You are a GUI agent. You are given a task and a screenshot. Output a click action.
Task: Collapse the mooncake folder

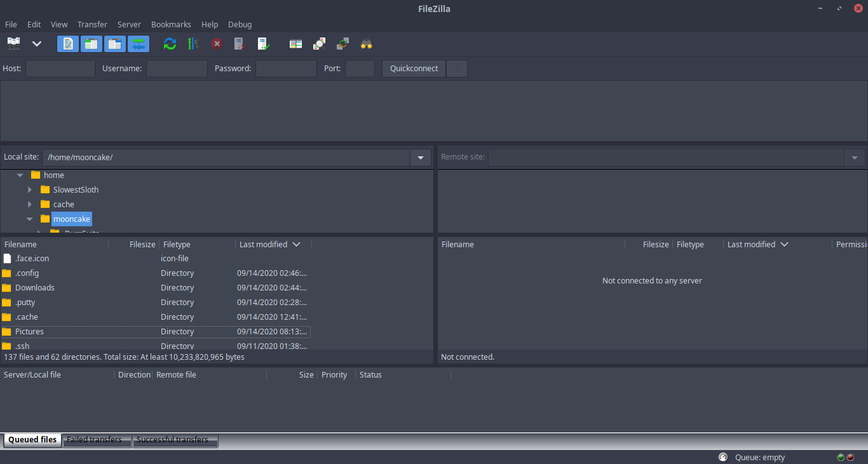[30, 219]
